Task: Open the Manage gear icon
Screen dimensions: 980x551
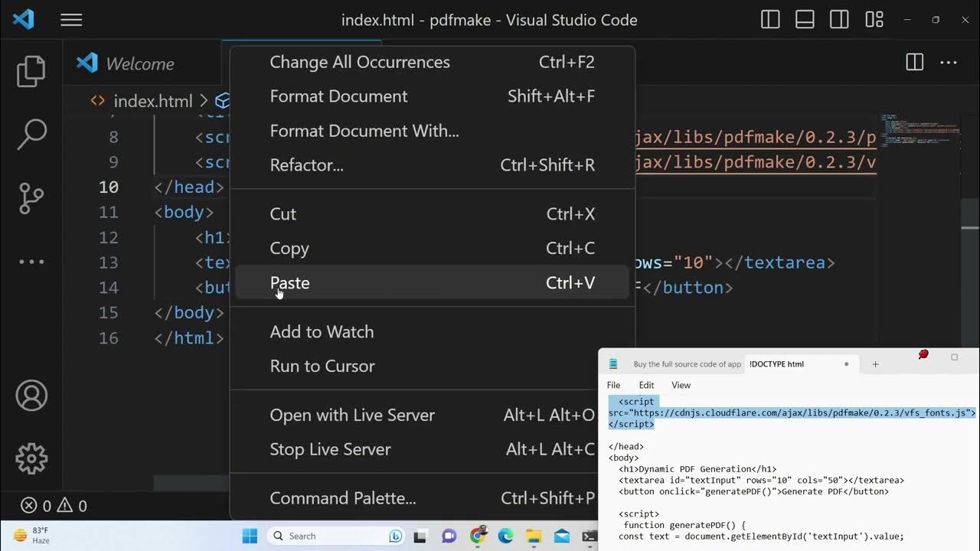Action: [31, 458]
